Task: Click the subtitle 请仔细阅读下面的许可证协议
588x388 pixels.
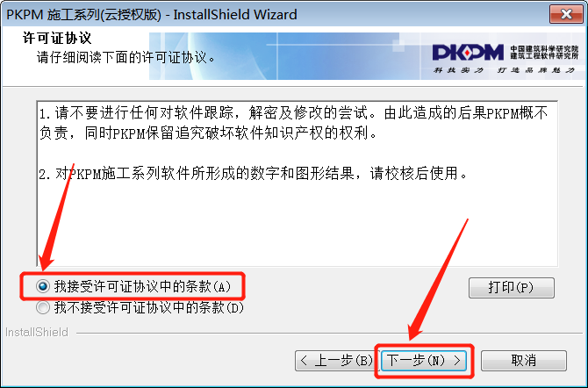Action: 126,57
